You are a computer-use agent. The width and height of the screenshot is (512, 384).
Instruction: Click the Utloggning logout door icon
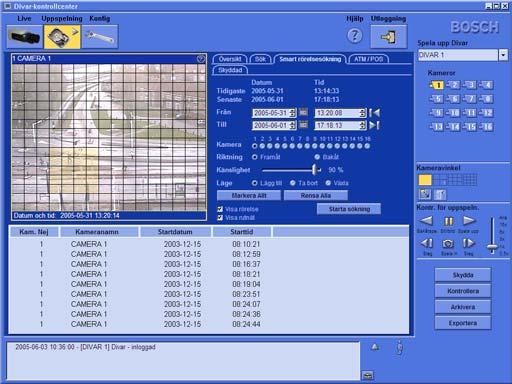(x=389, y=36)
